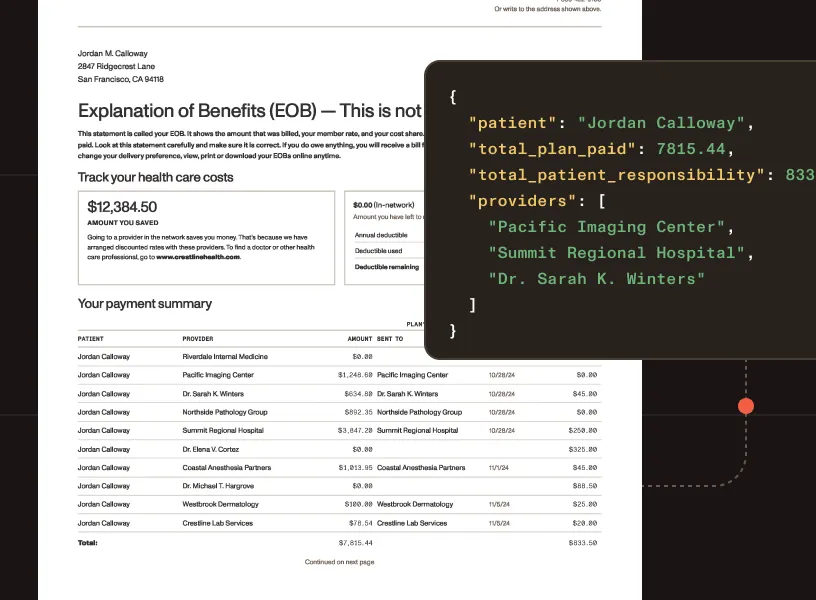
Task: Select "Summit Regional Hospital" in the Provider column
Action: pos(223,431)
